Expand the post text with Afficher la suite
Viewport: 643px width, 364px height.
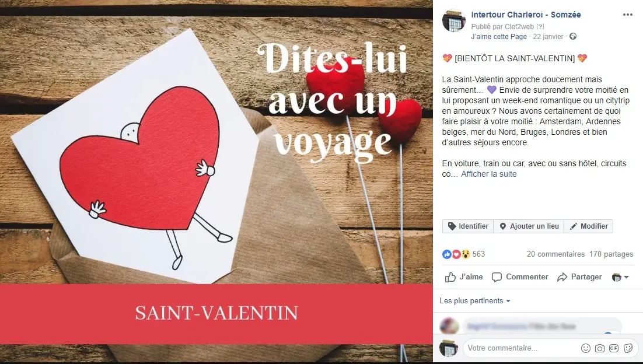click(488, 174)
